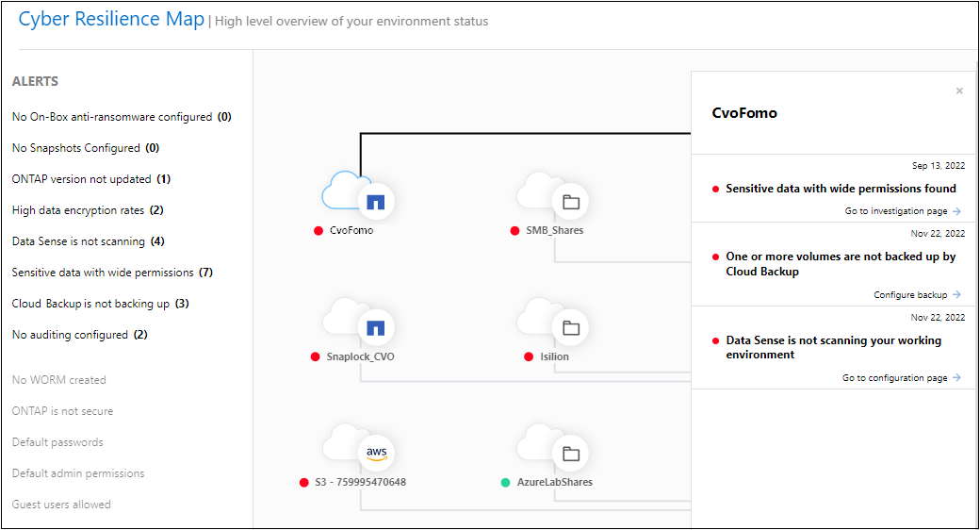Select the AWS S3 cloud icon
This screenshot has width=980, height=530.
click(x=358, y=447)
